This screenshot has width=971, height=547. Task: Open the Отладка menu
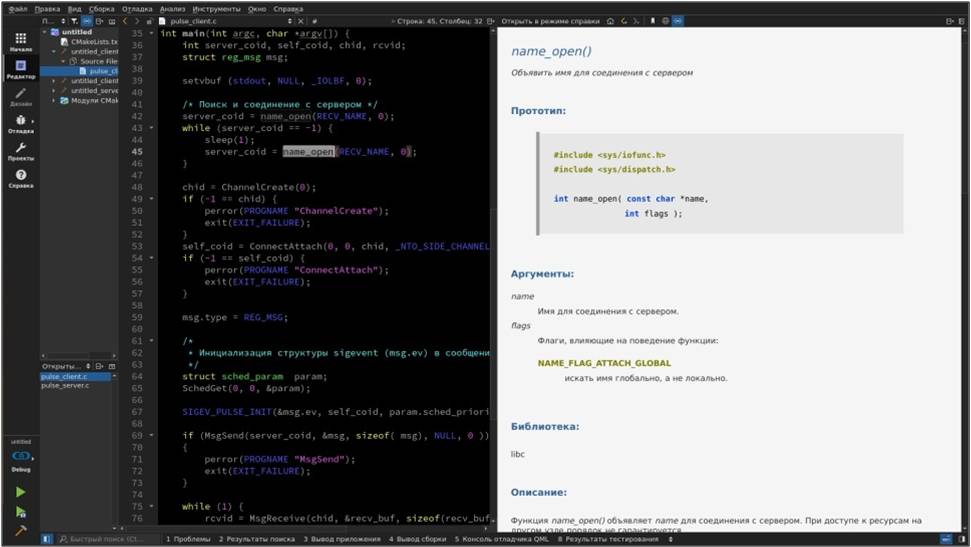click(137, 9)
